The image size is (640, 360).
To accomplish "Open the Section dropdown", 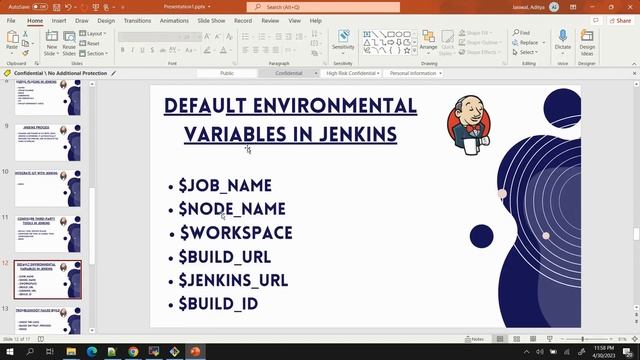I will pos(94,53).
